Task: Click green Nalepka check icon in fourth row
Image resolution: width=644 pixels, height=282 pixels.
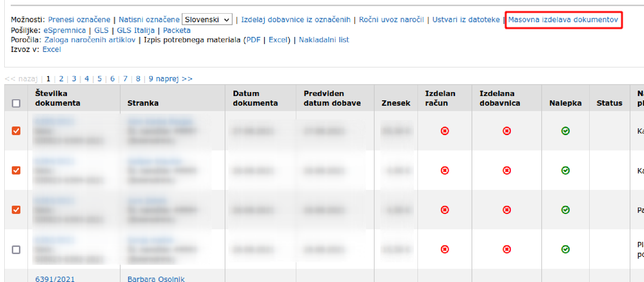Action: [565, 249]
